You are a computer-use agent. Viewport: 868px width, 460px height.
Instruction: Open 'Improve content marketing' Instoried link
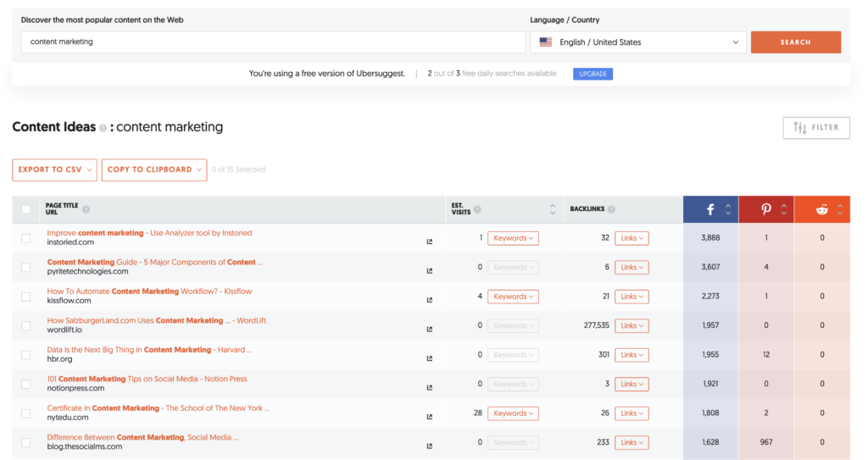(x=149, y=233)
